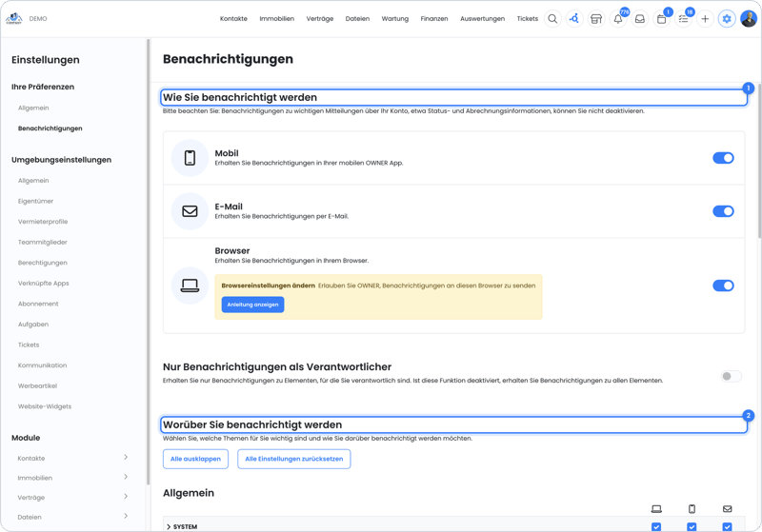This screenshot has width=762, height=532.
Task: Open Kommunikation settings
Action: [42, 365]
